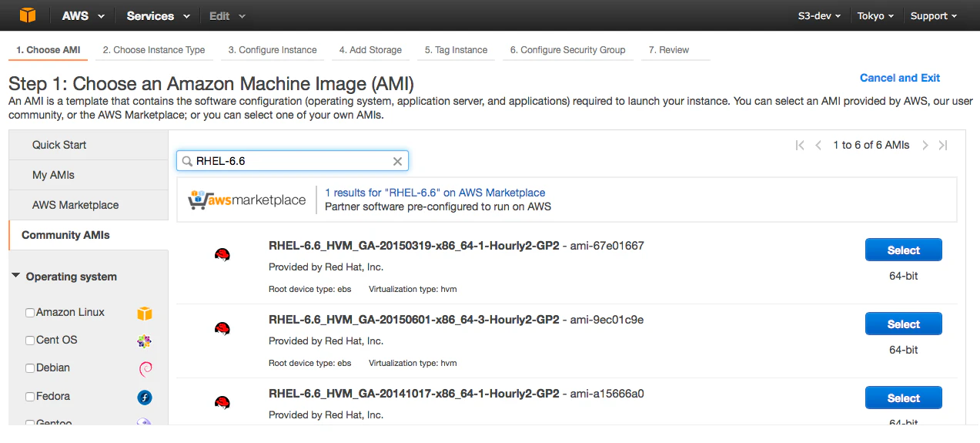Open the S3-dev account menu
Screen dimensions: 980x443
pos(819,15)
